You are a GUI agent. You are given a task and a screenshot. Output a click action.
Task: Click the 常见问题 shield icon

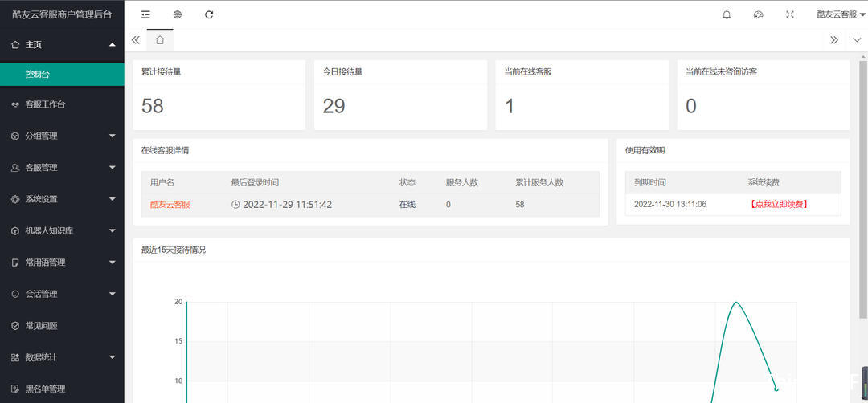click(x=15, y=326)
